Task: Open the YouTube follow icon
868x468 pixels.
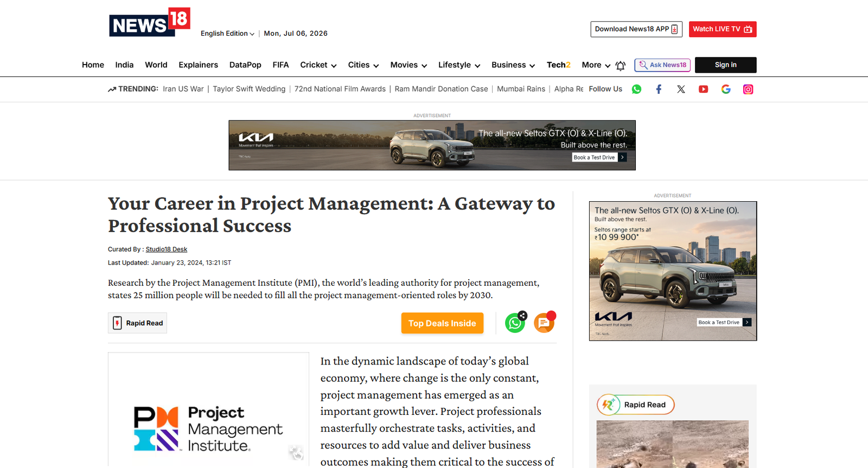Action: (703, 89)
